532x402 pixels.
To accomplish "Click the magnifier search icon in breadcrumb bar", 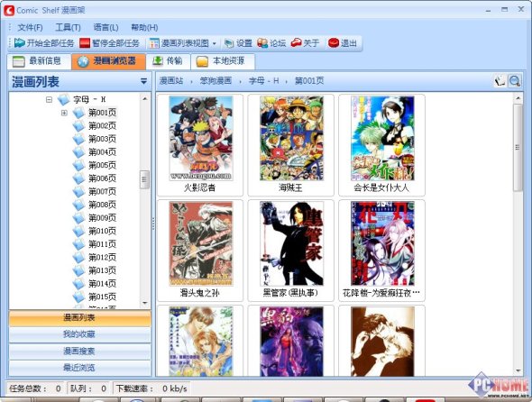I will [x=515, y=81].
